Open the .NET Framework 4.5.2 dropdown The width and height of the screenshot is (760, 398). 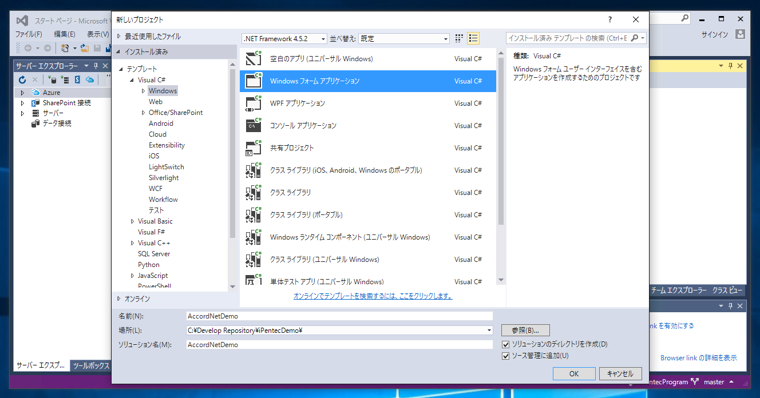[284, 38]
